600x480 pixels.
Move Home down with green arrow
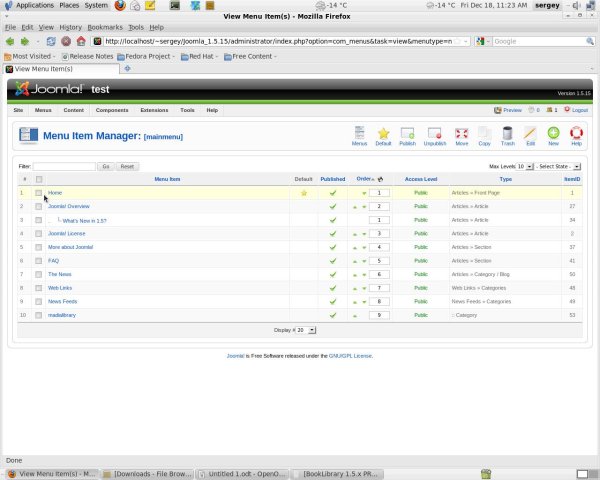(x=364, y=193)
